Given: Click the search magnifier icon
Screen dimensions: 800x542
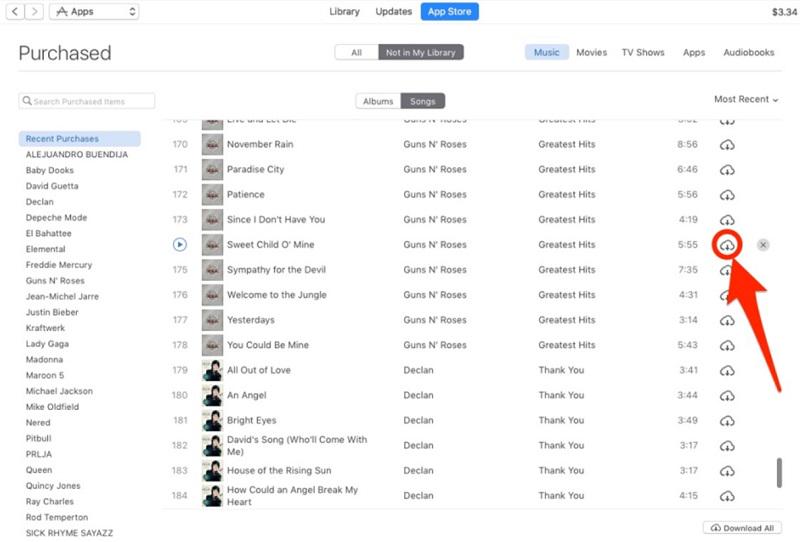Looking at the screenshot, I should 27,101.
